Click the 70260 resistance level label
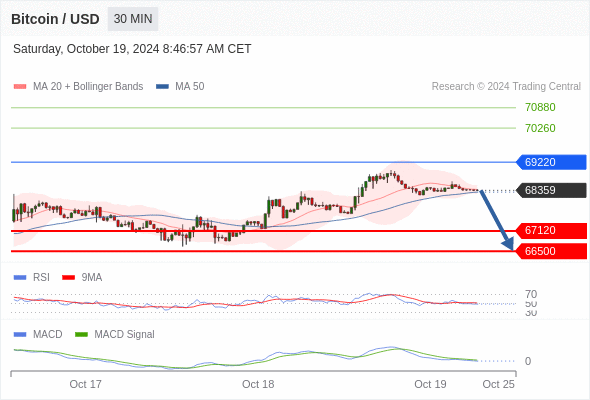Viewport: 590px width, 400px height. (x=540, y=128)
